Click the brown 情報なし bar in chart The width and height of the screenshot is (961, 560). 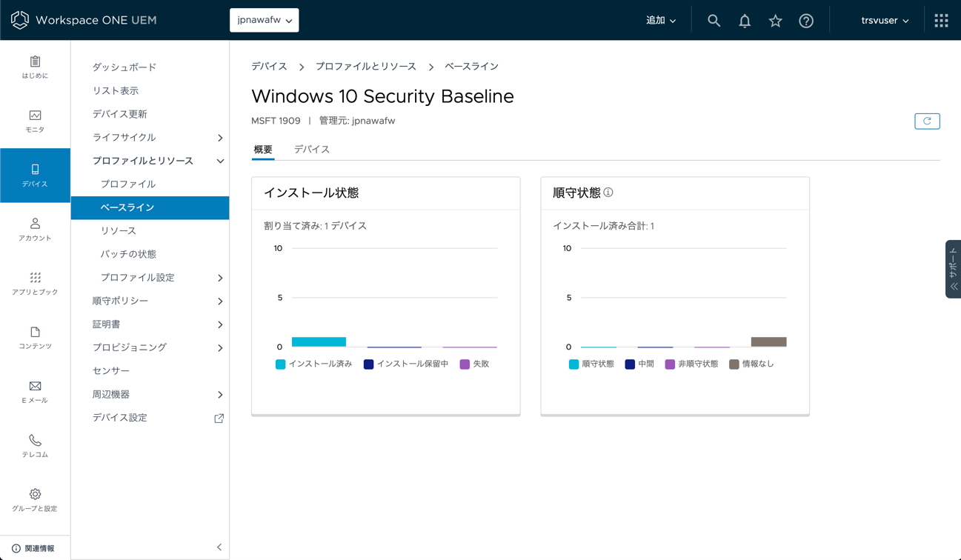click(x=768, y=342)
